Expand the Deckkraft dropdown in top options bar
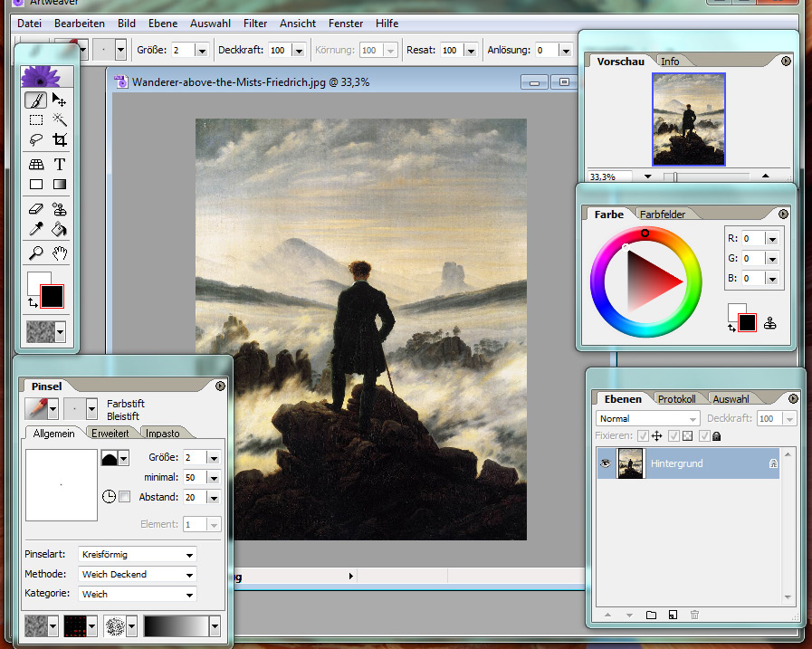Viewport: 812px width, 649px height. (299, 51)
